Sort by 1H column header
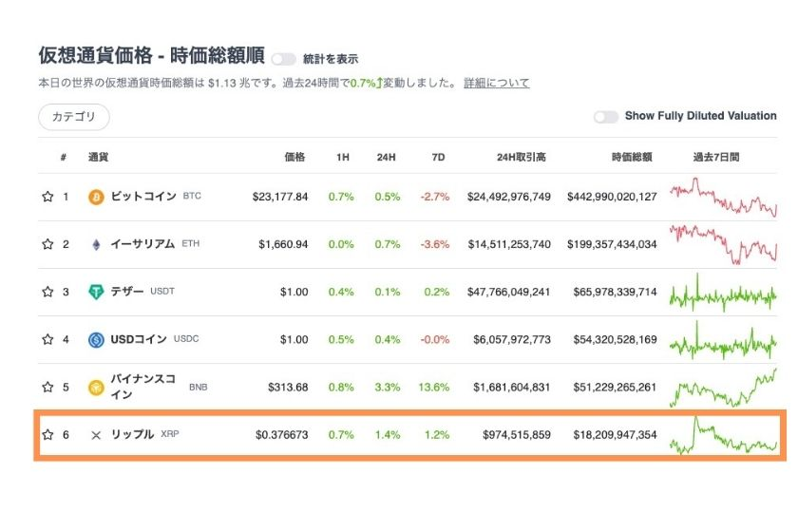The image size is (798, 532). point(343,158)
